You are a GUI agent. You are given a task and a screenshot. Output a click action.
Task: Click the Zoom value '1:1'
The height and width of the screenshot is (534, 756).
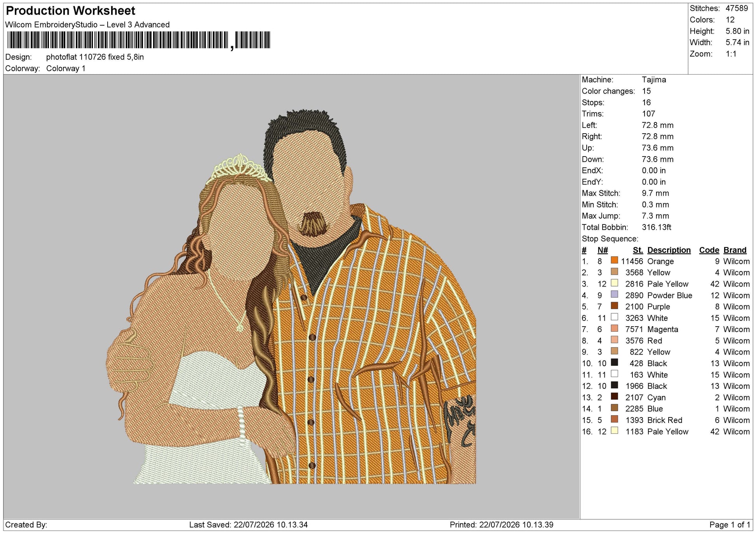point(731,54)
